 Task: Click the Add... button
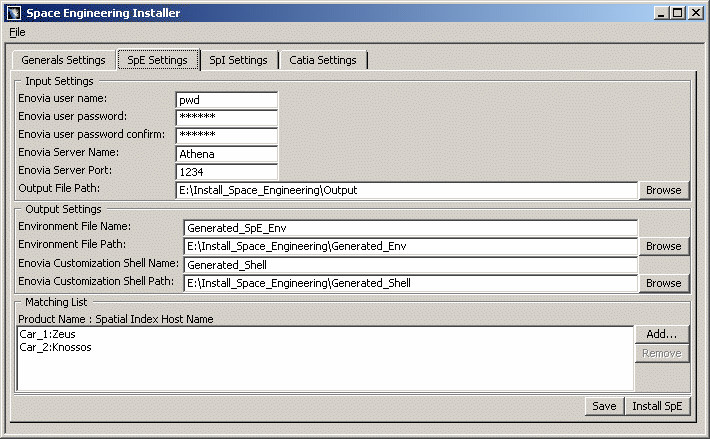point(662,334)
